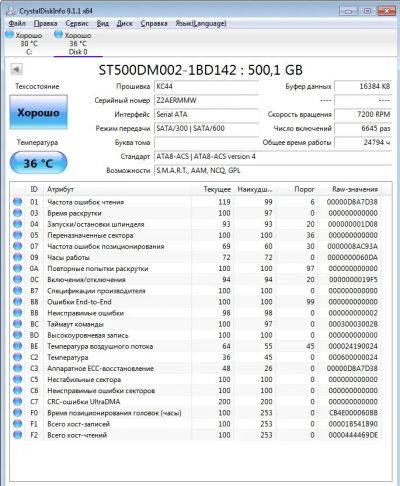Viewport: 400px width, 486px height.
Task: Click the 36 °C temperature button
Action: pos(38,163)
